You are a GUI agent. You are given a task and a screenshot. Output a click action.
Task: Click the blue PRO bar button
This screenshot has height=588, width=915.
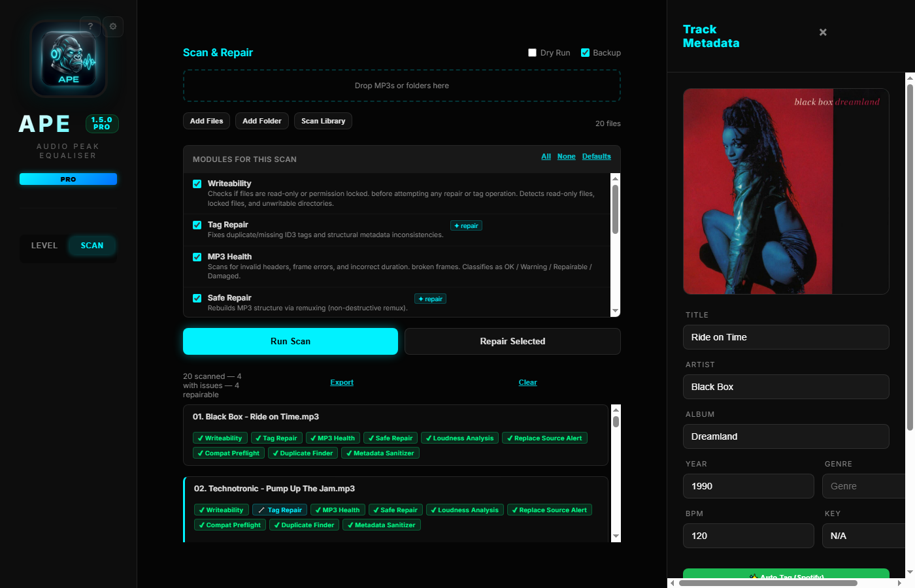[x=68, y=179]
